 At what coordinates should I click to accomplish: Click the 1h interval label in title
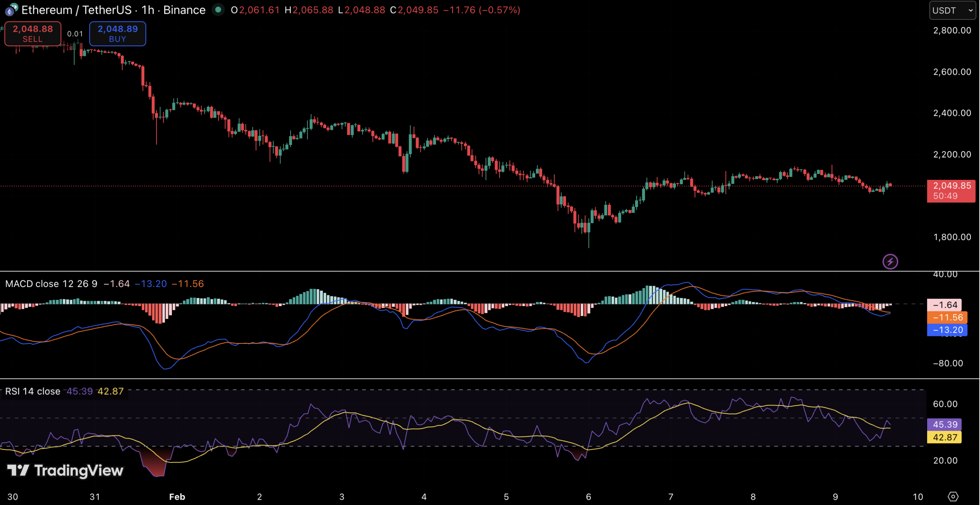coord(148,10)
